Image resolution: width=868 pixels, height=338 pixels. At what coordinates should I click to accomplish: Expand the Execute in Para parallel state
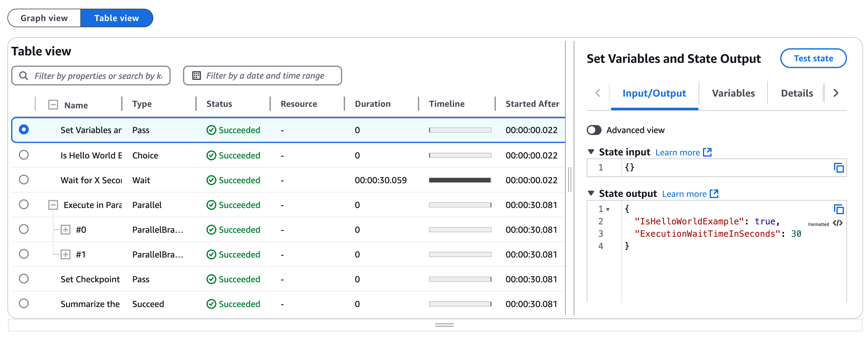pyautogui.click(x=52, y=205)
